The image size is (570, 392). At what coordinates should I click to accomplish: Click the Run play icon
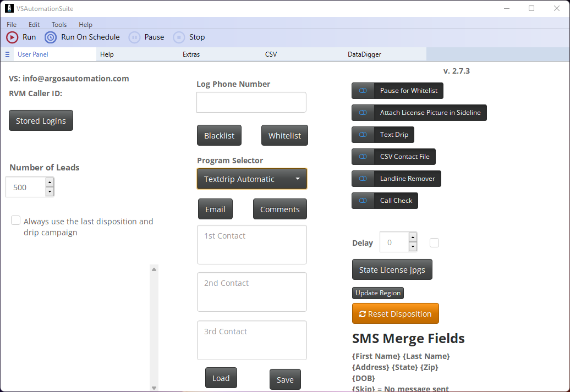[12, 37]
